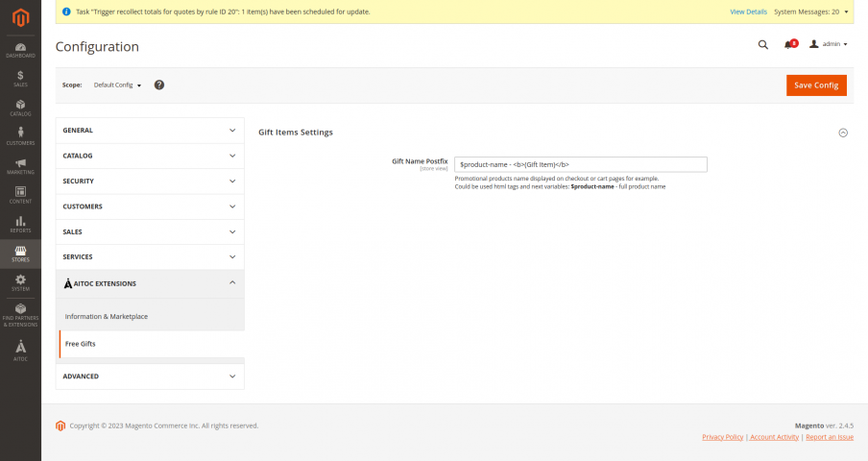Open the admin account dropdown
868x461 pixels.
pyautogui.click(x=828, y=44)
